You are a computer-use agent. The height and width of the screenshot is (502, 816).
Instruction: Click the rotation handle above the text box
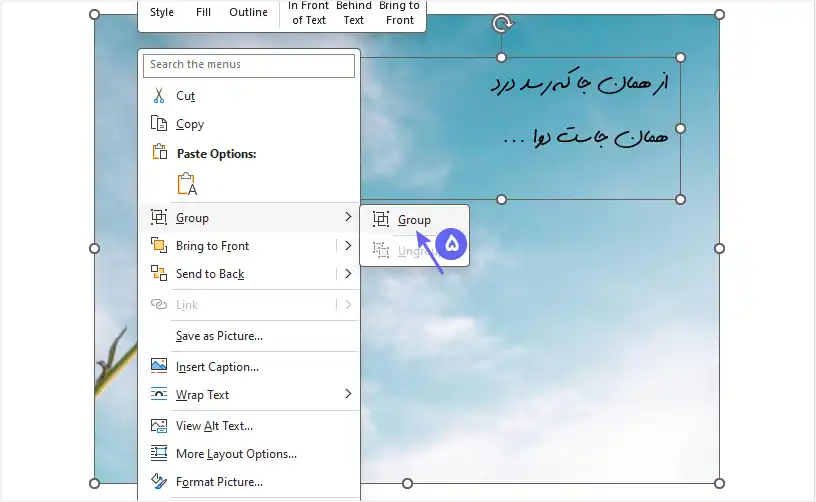coord(502,22)
